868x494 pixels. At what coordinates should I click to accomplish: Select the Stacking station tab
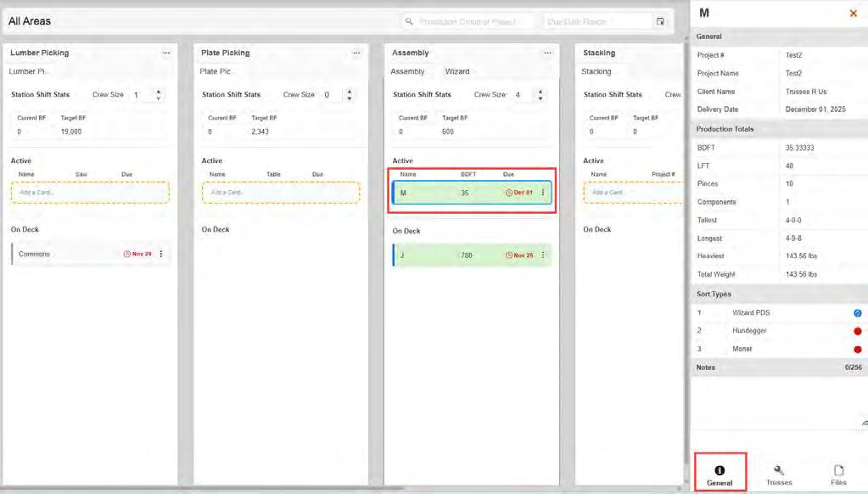[x=596, y=71]
